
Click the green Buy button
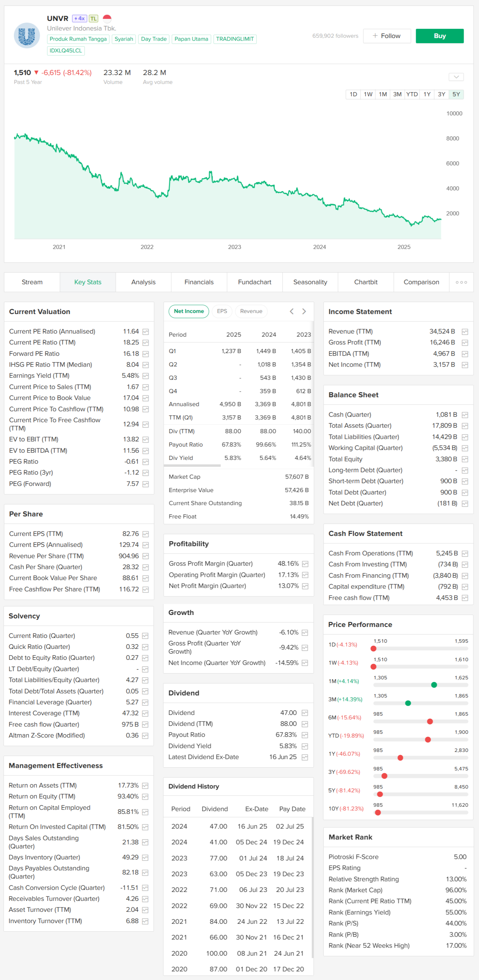(x=439, y=36)
